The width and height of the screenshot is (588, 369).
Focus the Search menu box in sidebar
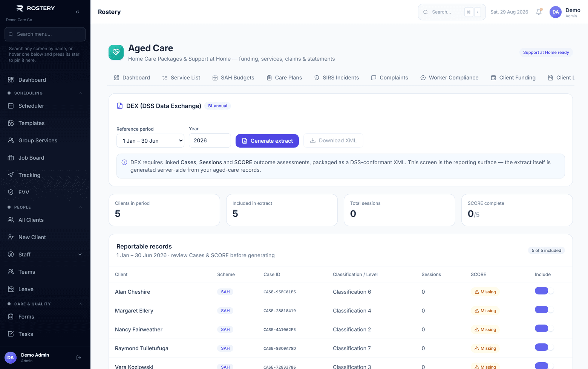click(x=45, y=34)
